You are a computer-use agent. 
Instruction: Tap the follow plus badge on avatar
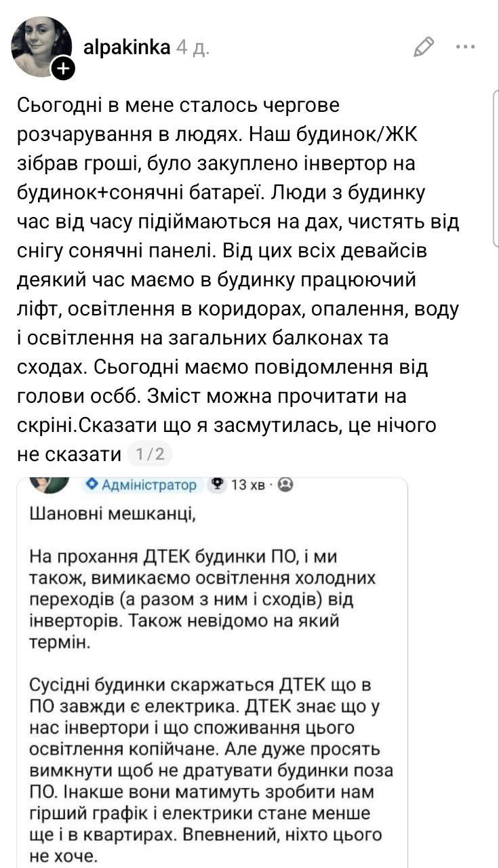coord(63,68)
